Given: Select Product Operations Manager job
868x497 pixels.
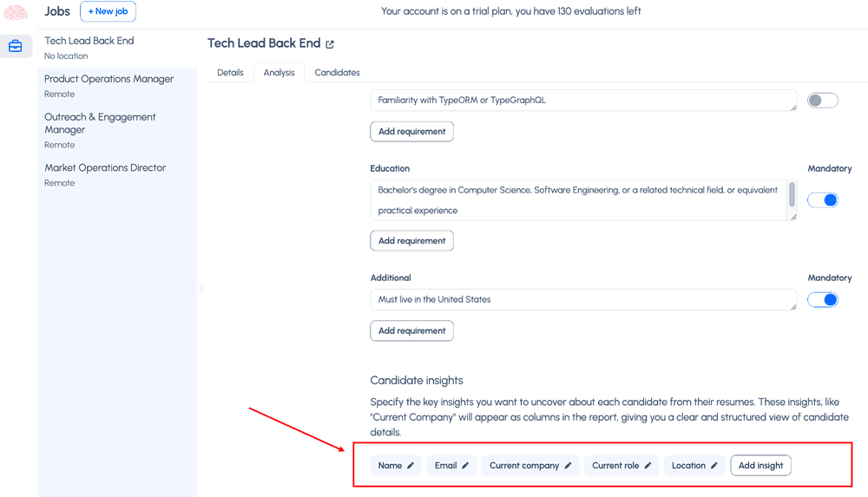Looking at the screenshot, I should 109,79.
